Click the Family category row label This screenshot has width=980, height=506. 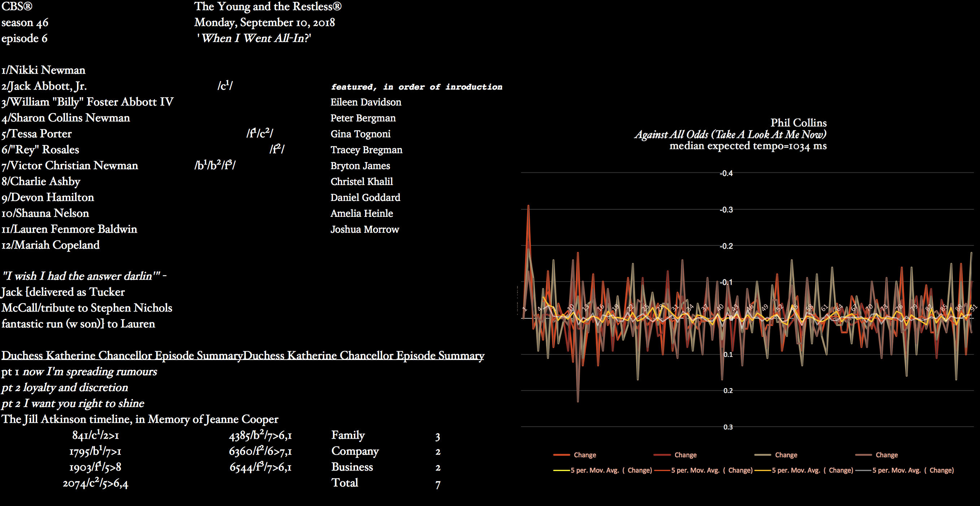[348, 435]
